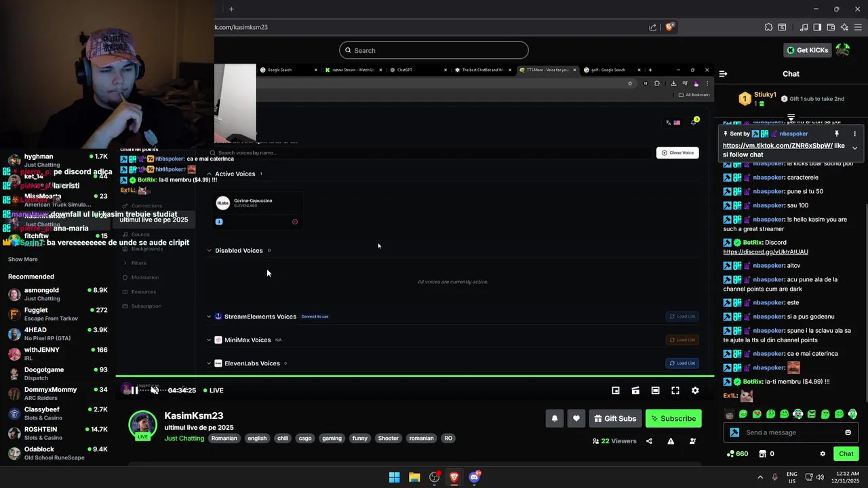Open new browser tab plus button
The height and width of the screenshot is (488, 868).
tap(231, 9)
